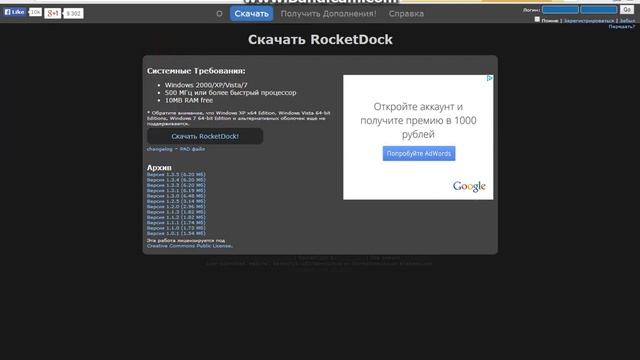
Task: Download archive Версия 1.1.0 (1.73 MB)
Action: tap(176, 228)
